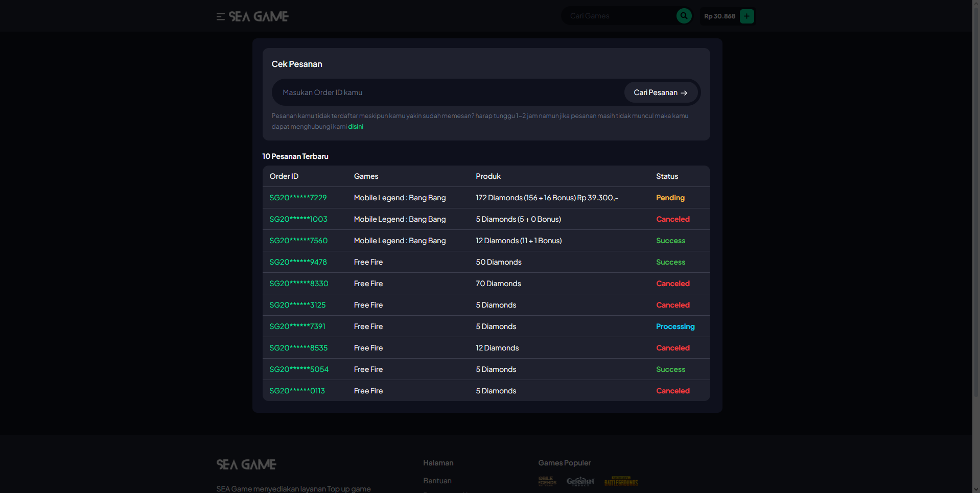Viewport: 980px width, 493px height.
Task: Click the 'Games Populer' footer heading
Action: (565, 463)
